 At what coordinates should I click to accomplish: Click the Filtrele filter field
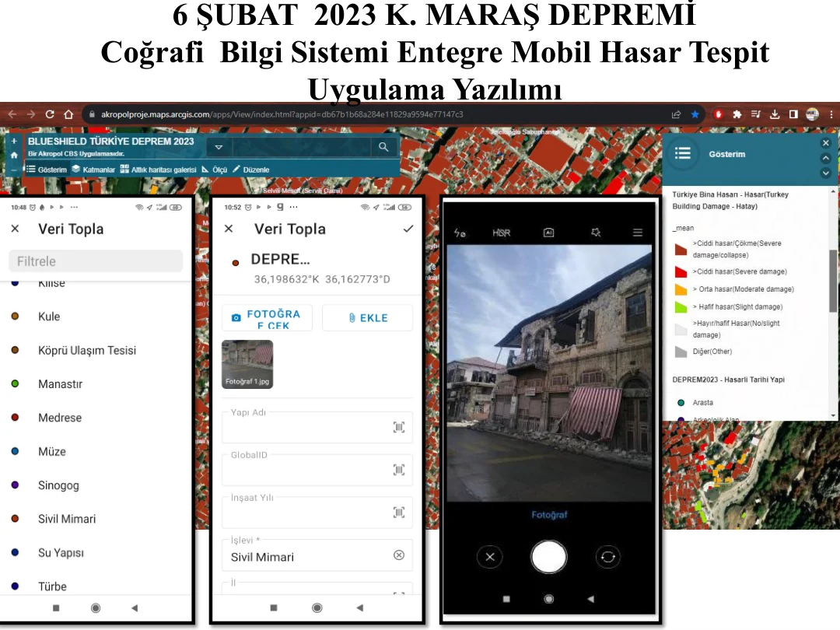96,261
